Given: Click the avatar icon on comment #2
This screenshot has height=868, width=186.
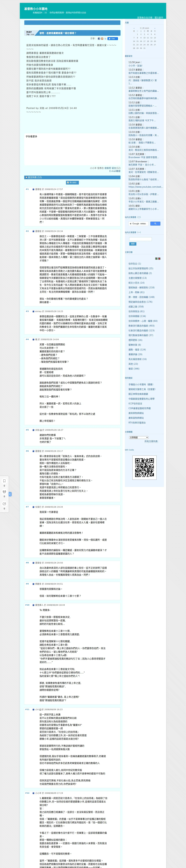Looking at the screenshot, I should 33,231.
